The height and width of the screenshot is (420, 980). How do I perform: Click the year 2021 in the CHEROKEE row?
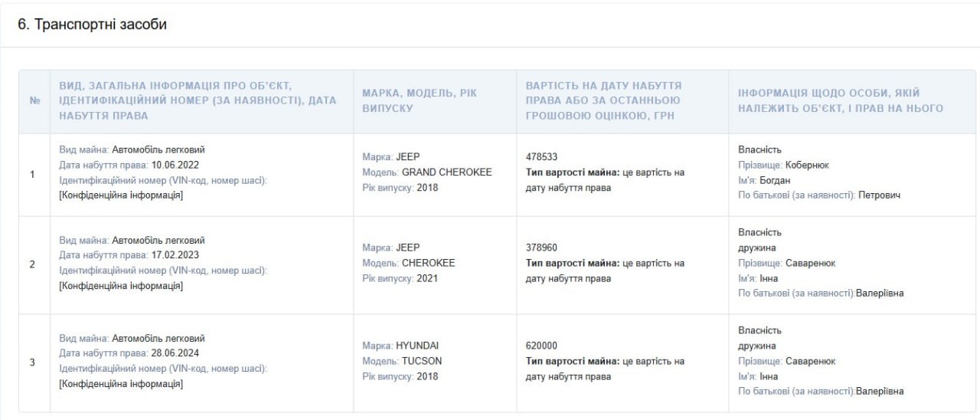point(428,278)
